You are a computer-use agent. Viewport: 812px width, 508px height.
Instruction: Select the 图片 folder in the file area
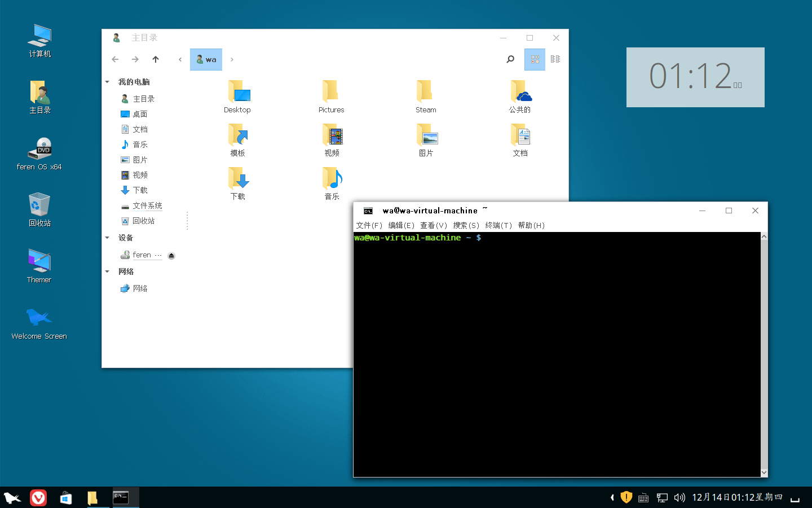pyautogui.click(x=426, y=140)
